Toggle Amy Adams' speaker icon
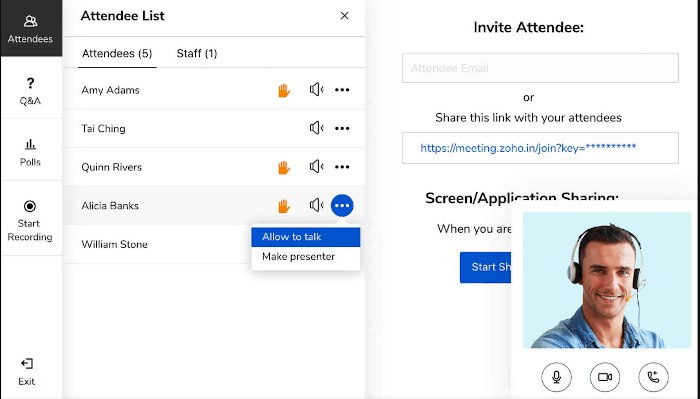Screen dimensions: 700x399 coord(316,90)
